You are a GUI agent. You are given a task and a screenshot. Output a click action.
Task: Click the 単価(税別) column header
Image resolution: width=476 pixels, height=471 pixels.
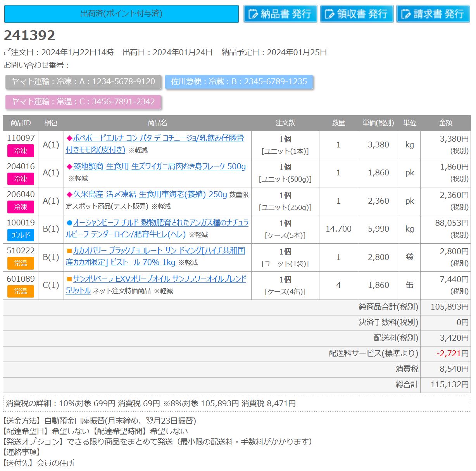[378, 123]
